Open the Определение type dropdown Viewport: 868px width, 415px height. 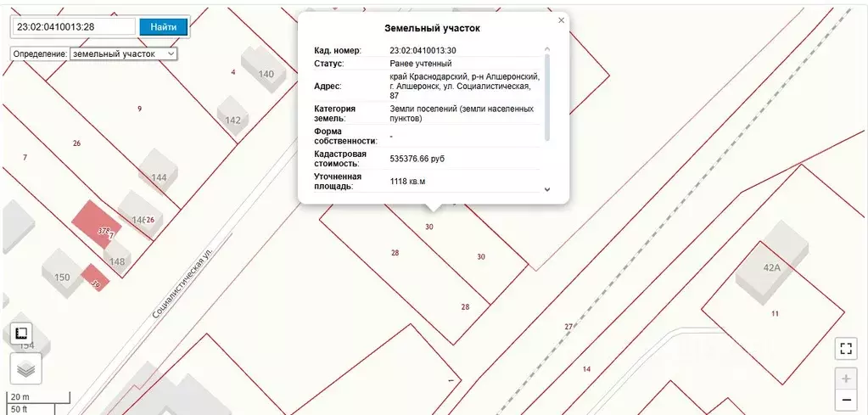pos(123,53)
